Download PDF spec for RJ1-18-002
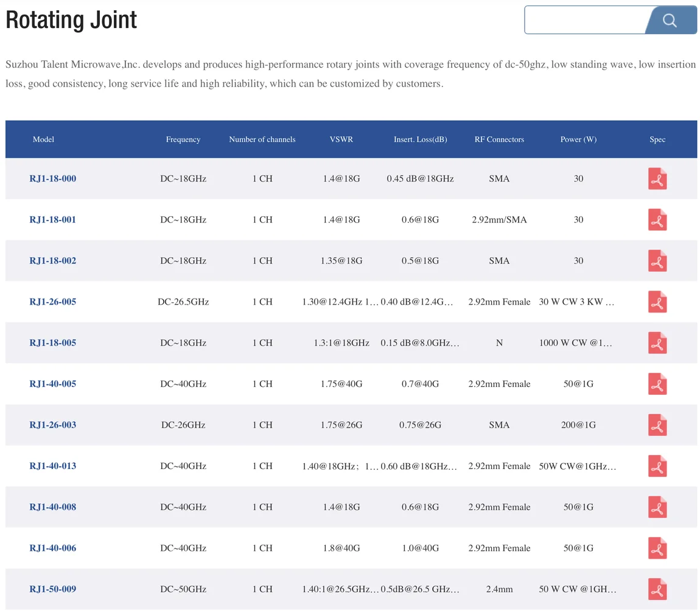The width and height of the screenshot is (700, 611). (x=657, y=261)
